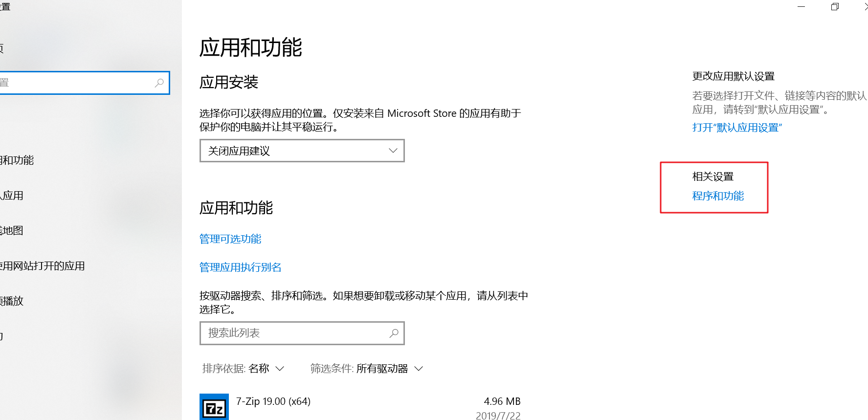
Task: Click the 应用和功能 page title
Action: point(251,48)
